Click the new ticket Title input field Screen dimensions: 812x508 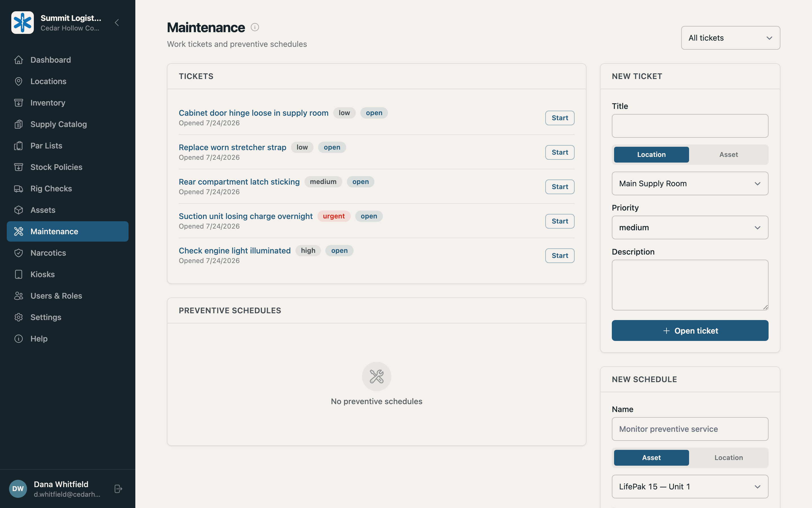point(690,126)
